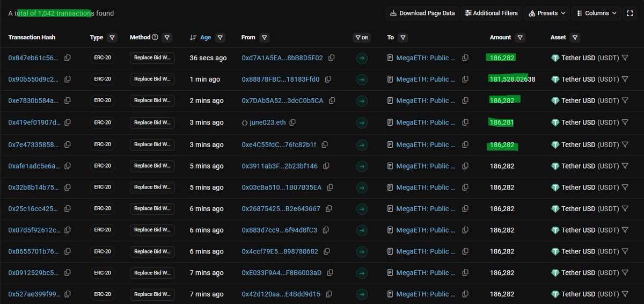Open address 0x03cBa510...1B07B35EA
The width and height of the screenshot is (644, 304).
[282, 187]
